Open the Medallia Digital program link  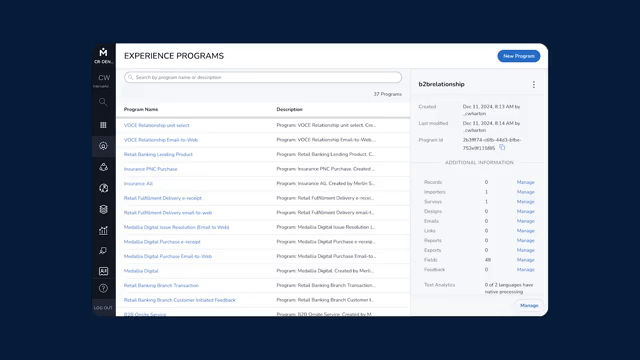click(x=141, y=271)
